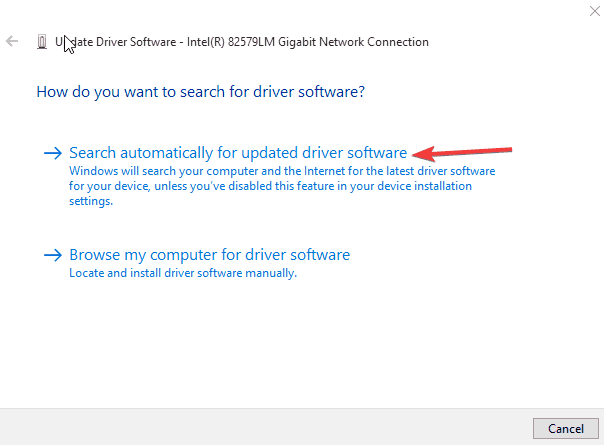Click the 'Locate and install driver software manually' text
The width and height of the screenshot is (604, 445).
tap(183, 273)
